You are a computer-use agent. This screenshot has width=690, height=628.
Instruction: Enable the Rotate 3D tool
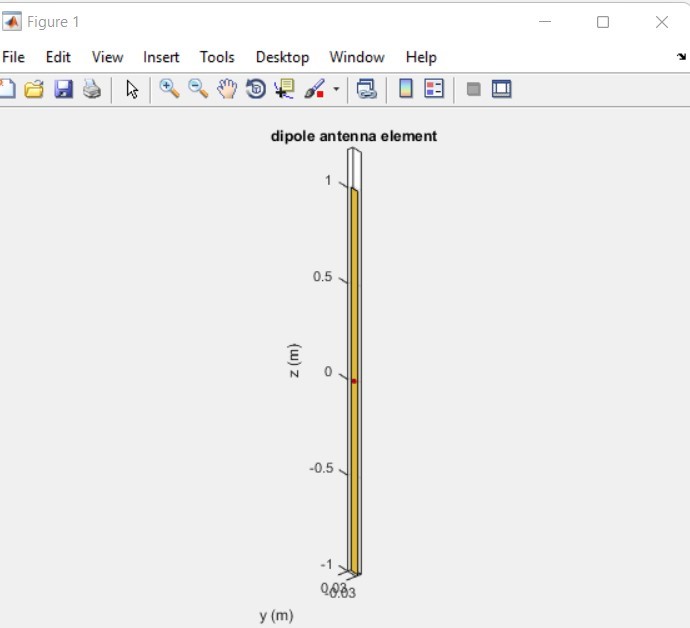255,89
